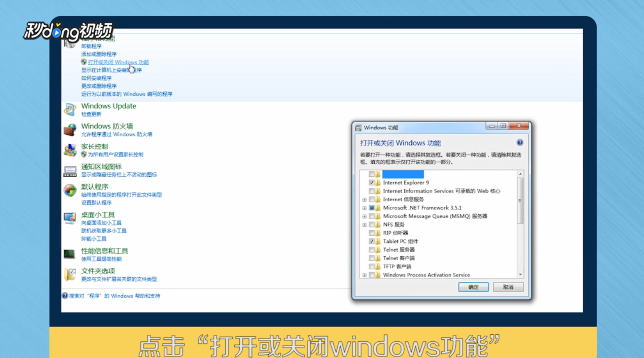Expand the Internet 信息服务 tree node
This screenshot has width=644, height=358.
pos(364,200)
